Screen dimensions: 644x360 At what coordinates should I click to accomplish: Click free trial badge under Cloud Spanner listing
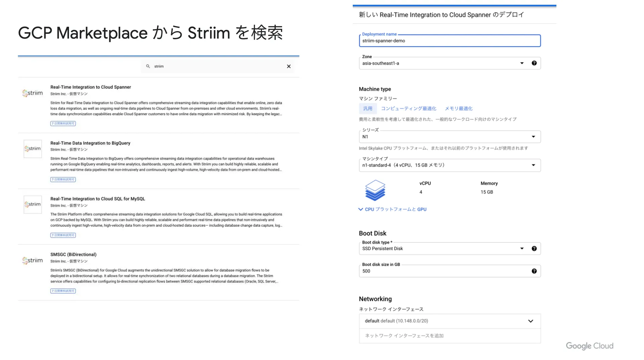(x=63, y=123)
